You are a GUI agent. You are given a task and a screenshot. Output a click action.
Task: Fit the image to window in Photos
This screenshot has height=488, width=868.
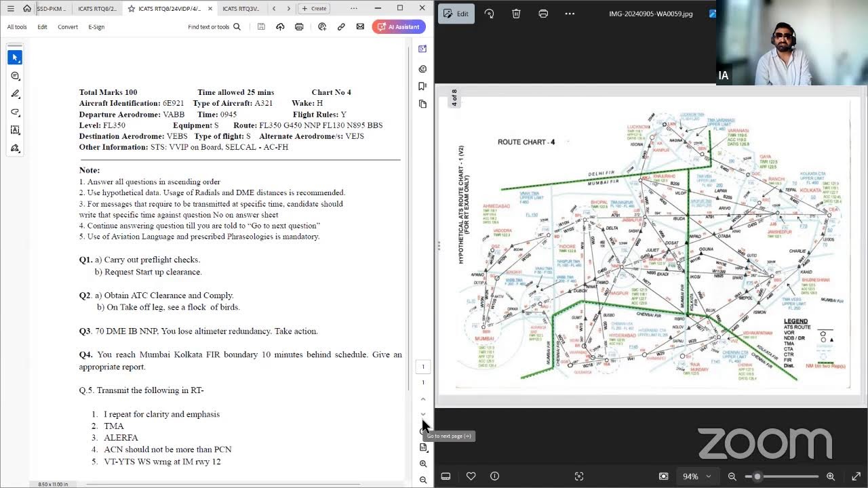[664, 476]
